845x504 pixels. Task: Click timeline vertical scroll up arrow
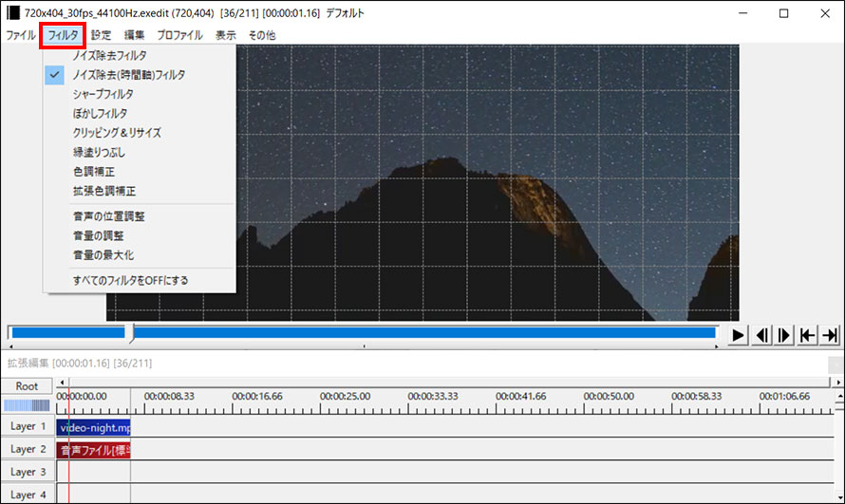[x=839, y=397]
